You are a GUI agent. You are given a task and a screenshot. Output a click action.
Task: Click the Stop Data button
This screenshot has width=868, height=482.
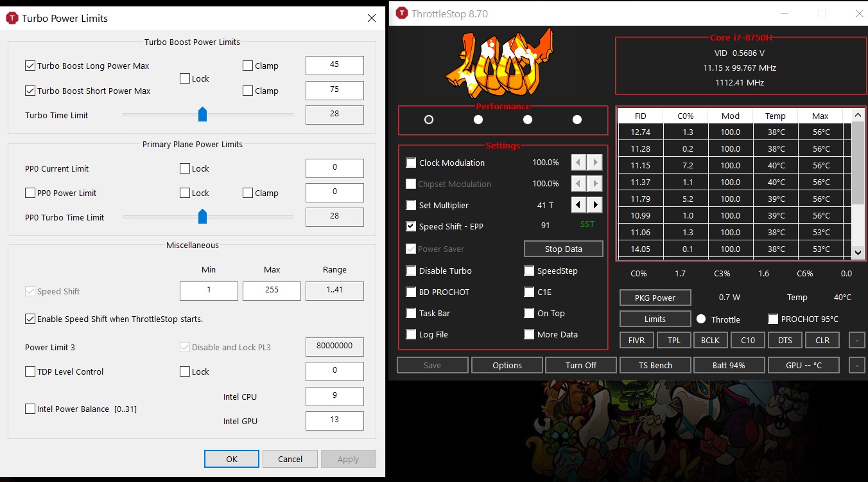point(564,249)
